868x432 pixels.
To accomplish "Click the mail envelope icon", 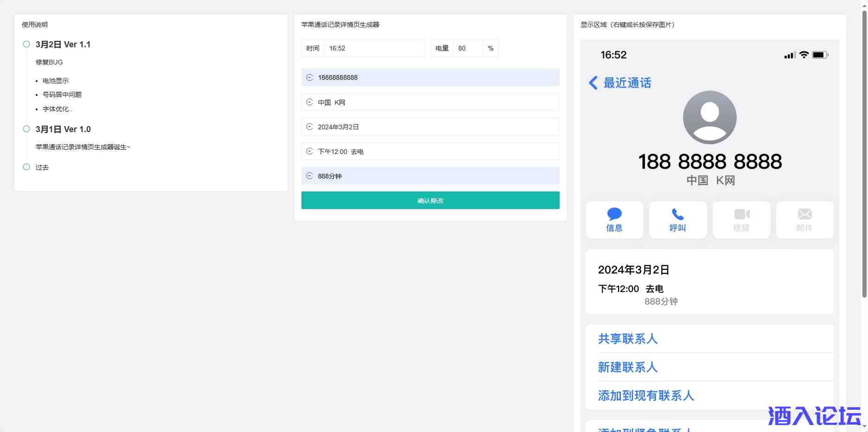I will tap(804, 214).
